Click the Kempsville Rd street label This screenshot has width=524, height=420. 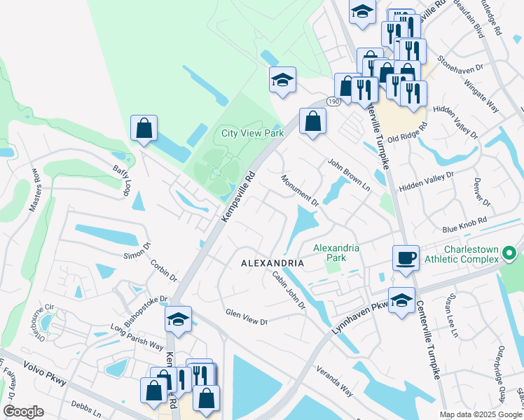[x=238, y=197]
